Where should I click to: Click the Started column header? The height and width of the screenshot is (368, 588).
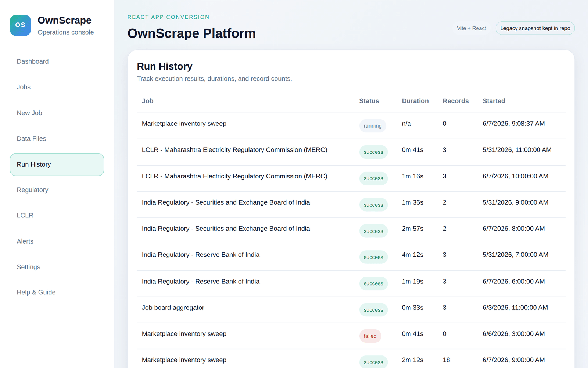pyautogui.click(x=494, y=101)
